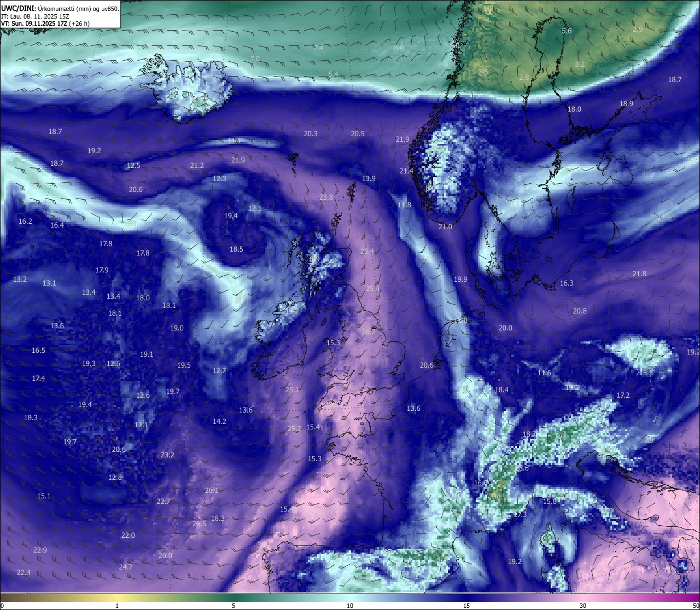
Task: Click the '10' tick on the color scale
Action: pos(350,606)
